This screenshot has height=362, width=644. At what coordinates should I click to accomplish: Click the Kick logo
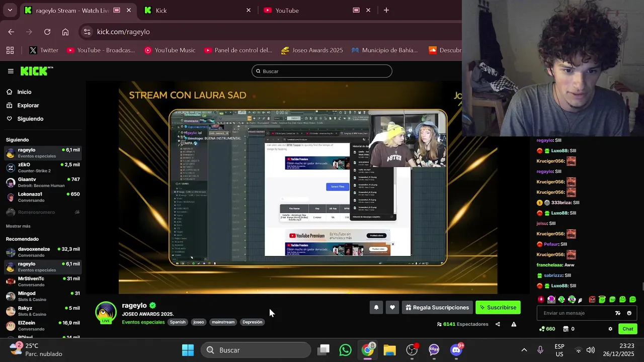click(x=36, y=71)
